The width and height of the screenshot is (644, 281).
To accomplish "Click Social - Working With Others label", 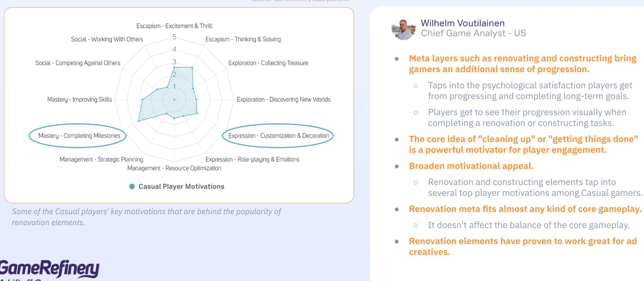I will click(x=107, y=39).
